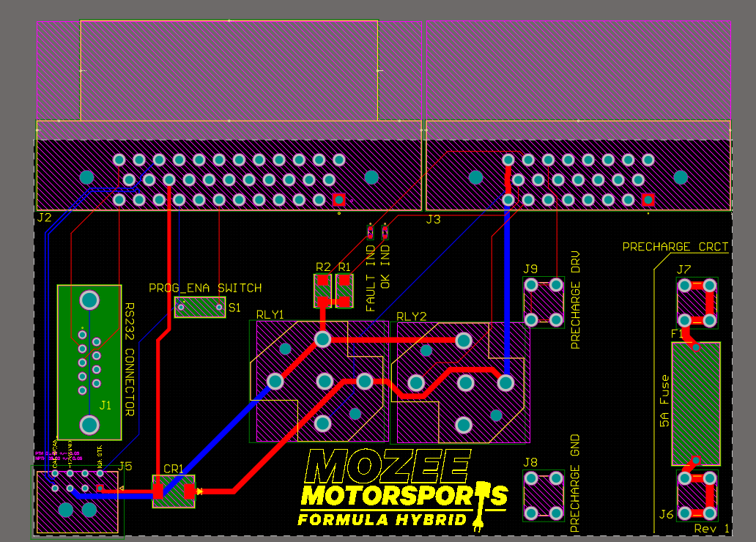
Task: Toggle the S1 PROG_ENA switch component
Action: tap(199, 308)
